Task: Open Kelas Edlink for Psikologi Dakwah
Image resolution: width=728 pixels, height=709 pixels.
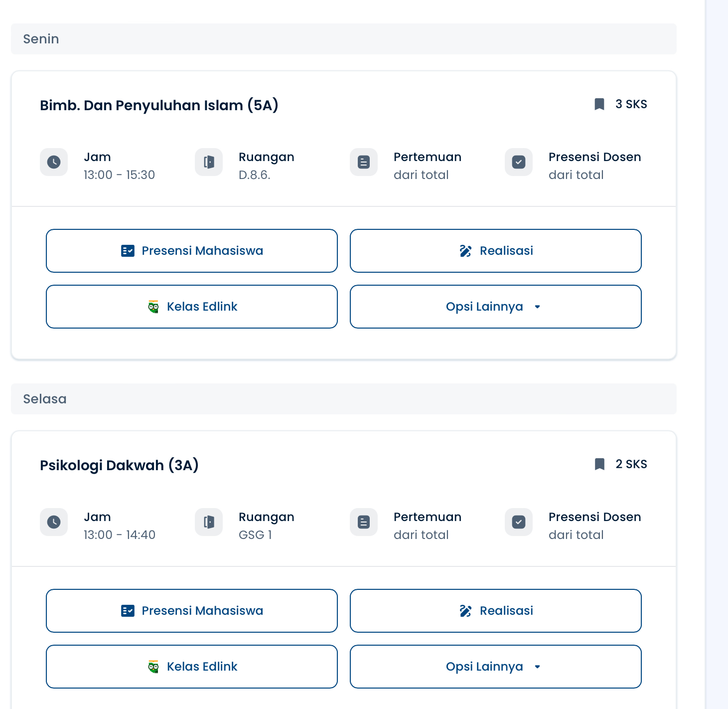Action: click(192, 667)
